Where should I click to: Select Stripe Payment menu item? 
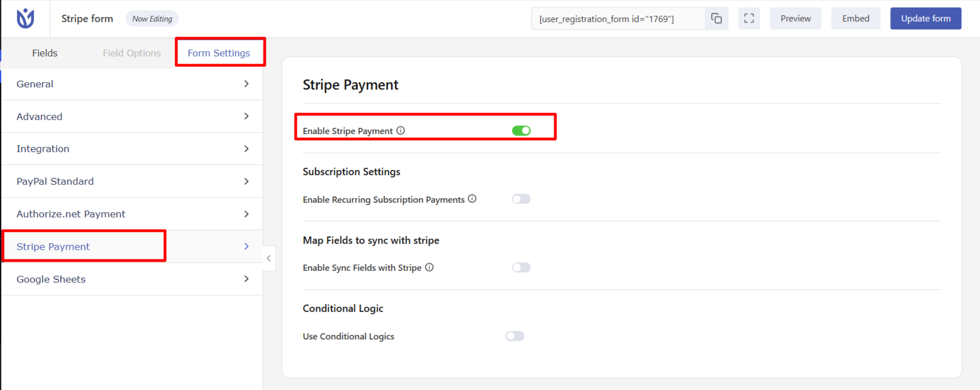coord(132,246)
